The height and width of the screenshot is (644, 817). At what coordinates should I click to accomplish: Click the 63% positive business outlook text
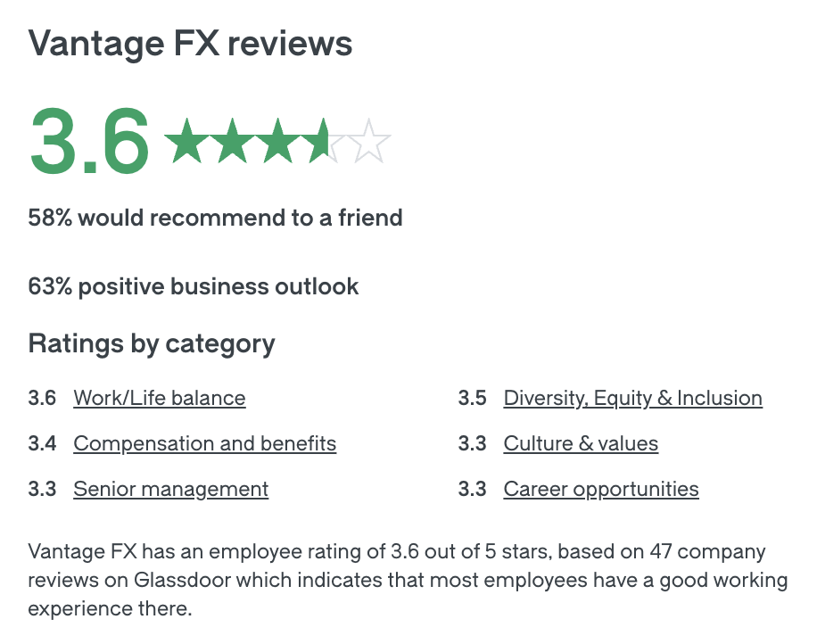[194, 286]
